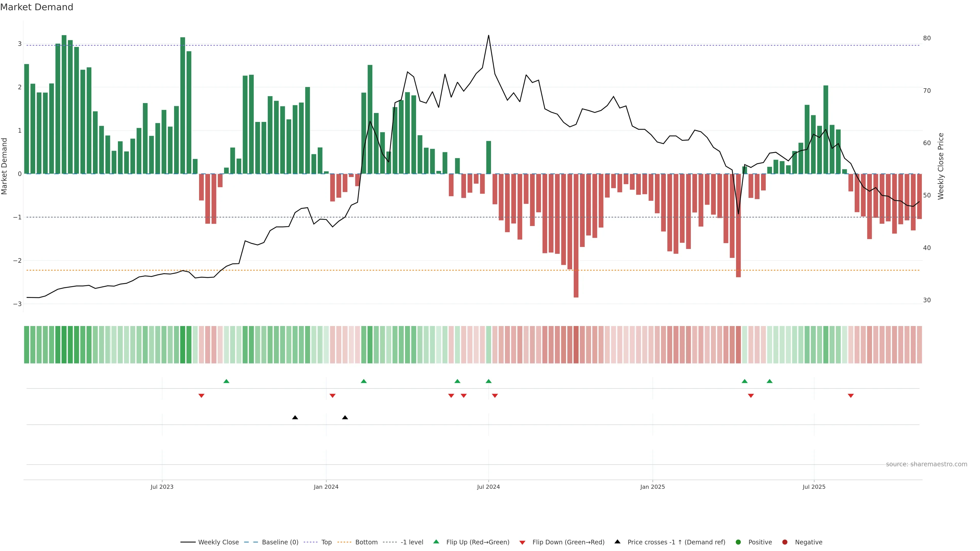Click the black Price crosses -1 legend triangle
The image size is (980, 551).
tap(617, 542)
